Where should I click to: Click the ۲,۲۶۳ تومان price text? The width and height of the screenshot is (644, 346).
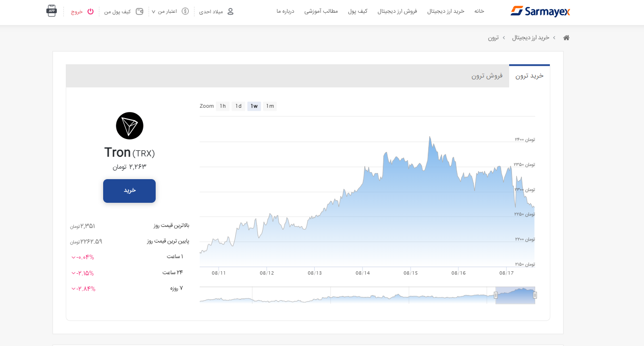[x=130, y=166]
